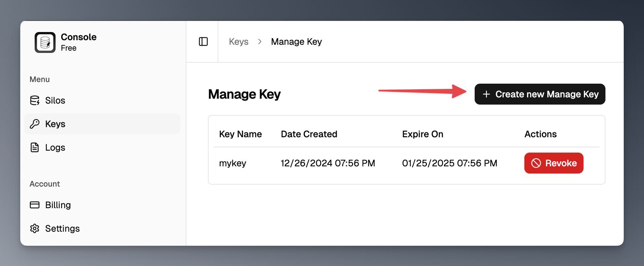Click the Expire On column header
644x266 pixels.
[x=422, y=134]
